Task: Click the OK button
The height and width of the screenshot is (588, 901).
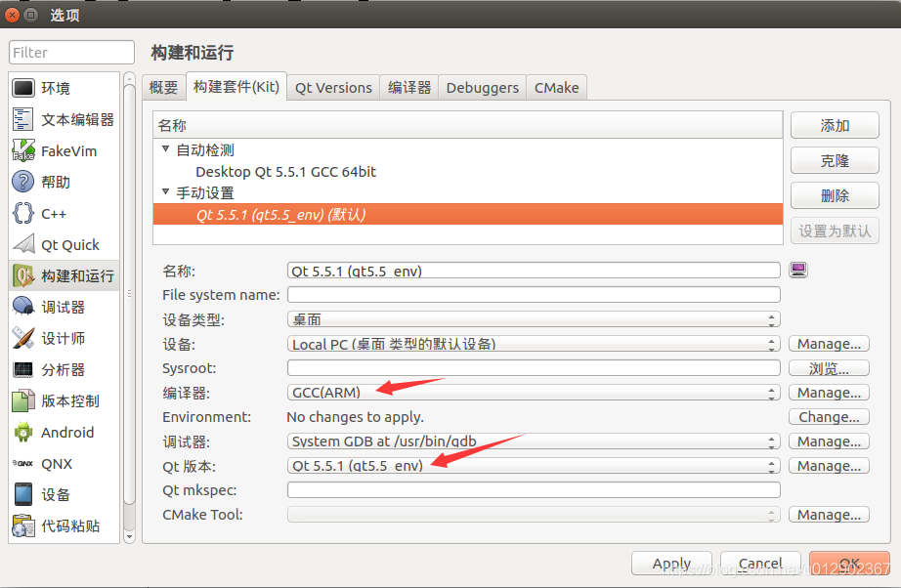Action: click(x=849, y=564)
